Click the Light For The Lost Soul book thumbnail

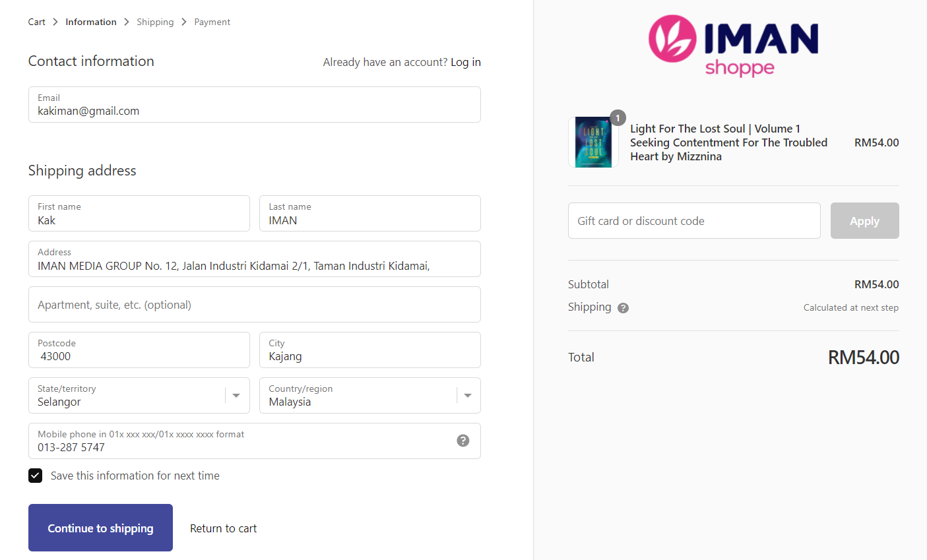[x=593, y=142]
